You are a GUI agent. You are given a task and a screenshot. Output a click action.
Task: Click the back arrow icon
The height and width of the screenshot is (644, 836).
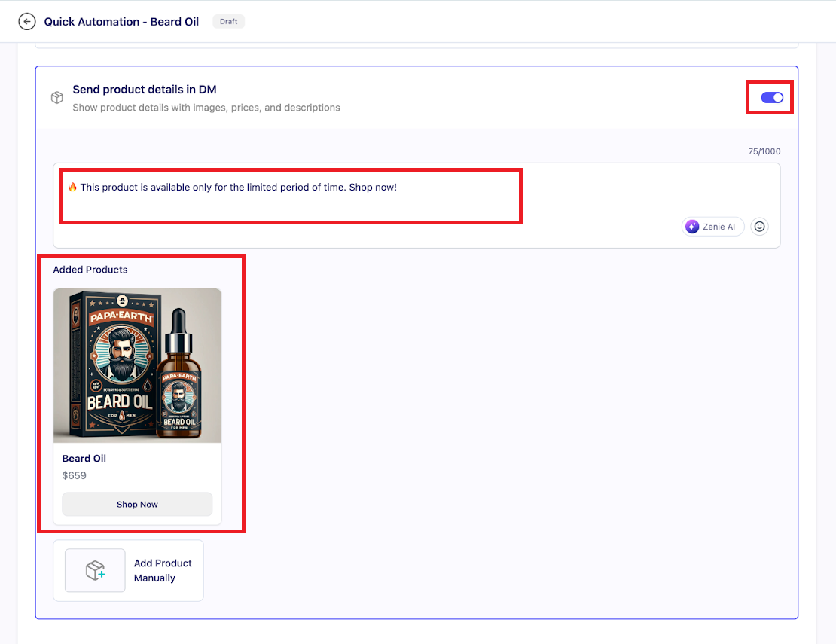click(26, 21)
